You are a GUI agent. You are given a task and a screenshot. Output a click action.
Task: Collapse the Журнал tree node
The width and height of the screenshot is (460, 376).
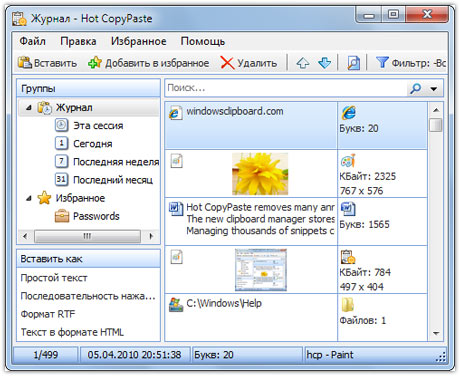pyautogui.click(x=29, y=108)
